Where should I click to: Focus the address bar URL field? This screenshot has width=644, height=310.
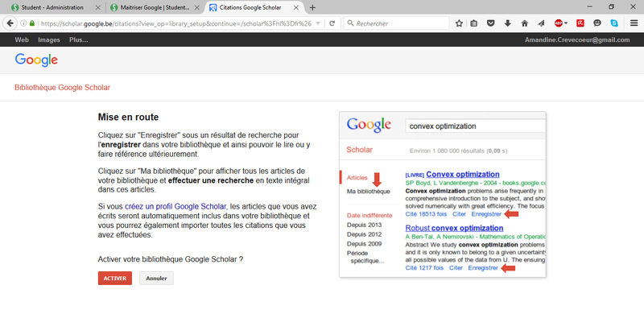coord(175,23)
